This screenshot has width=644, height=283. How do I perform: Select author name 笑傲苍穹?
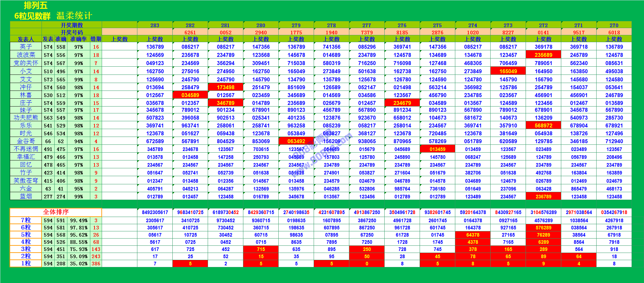pyautogui.click(x=26, y=181)
